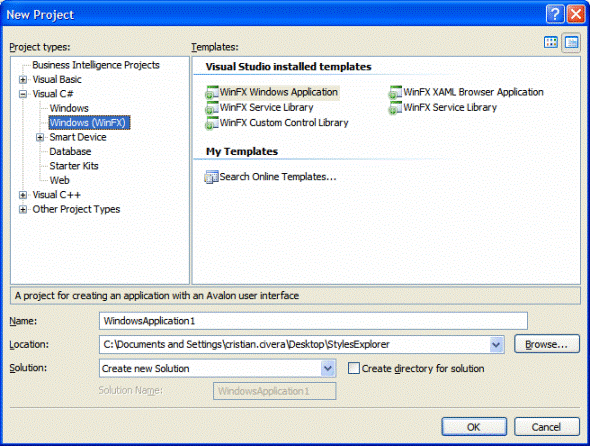The image size is (590, 446).
Task: Select Visual C# tree label
Action: [x=53, y=94]
